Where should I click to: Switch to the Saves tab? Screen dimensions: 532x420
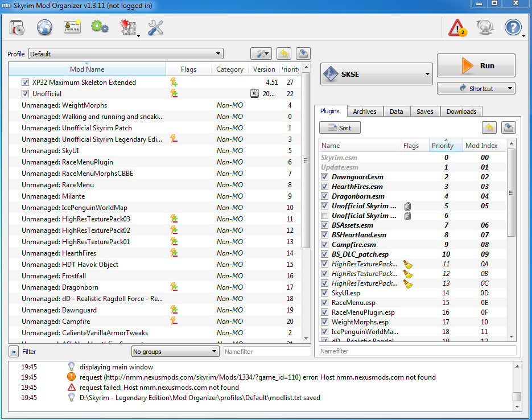[425, 112]
